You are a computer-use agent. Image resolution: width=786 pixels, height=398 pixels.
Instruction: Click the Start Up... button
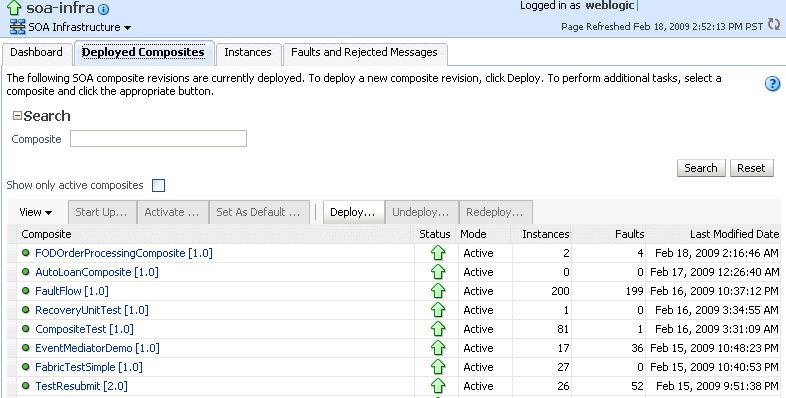(x=101, y=212)
